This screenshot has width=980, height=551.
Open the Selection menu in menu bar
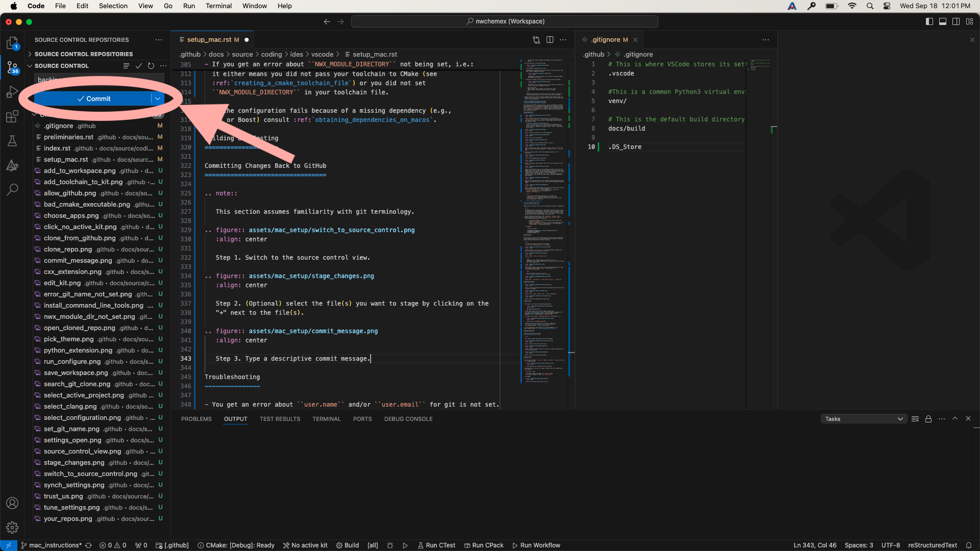(x=113, y=6)
